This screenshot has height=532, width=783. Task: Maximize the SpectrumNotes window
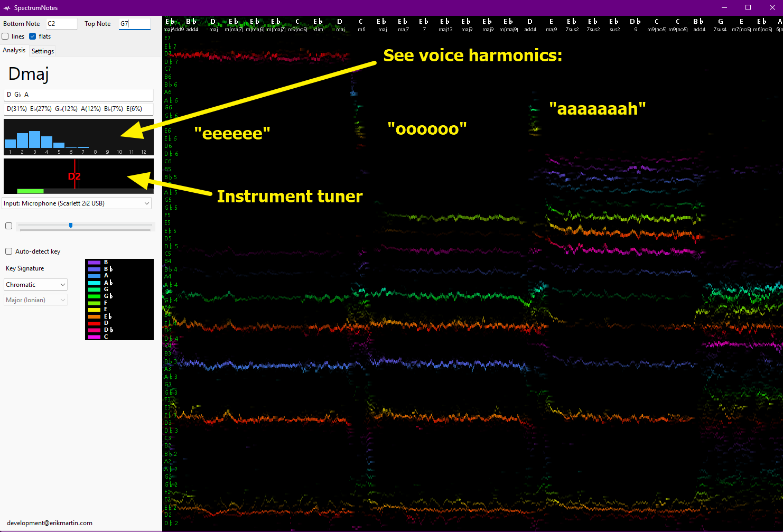(748, 7)
